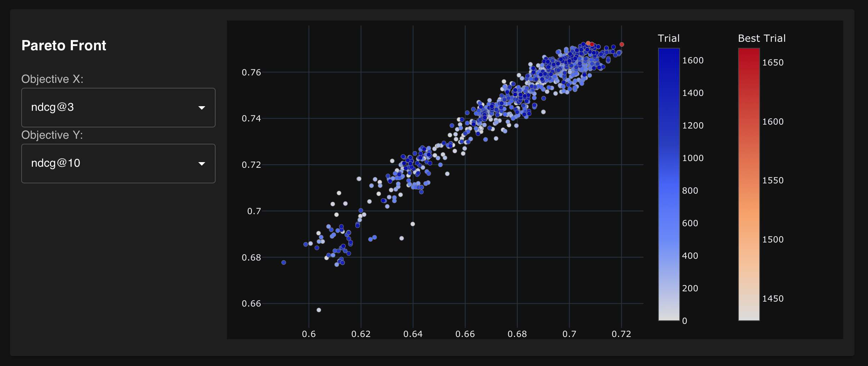Viewport: 868px width, 366px height.
Task: Click the red Best Trial color bar
Action: click(x=749, y=184)
